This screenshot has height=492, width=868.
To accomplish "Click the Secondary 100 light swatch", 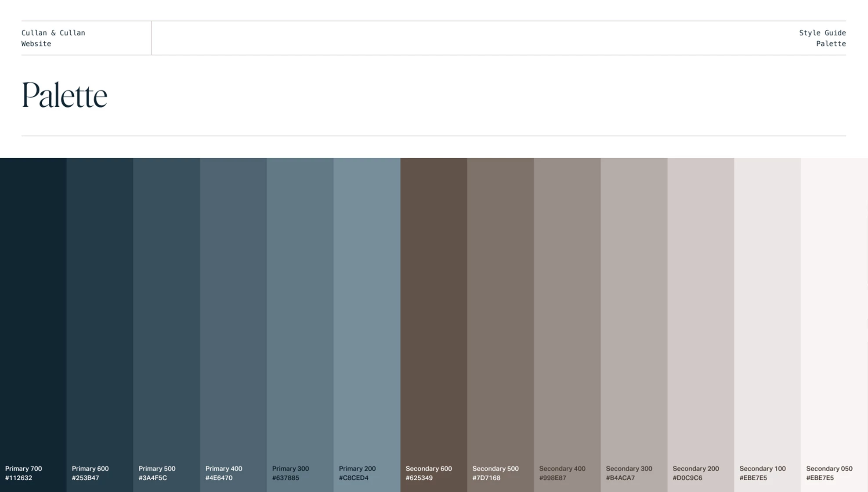I will (767, 307).
